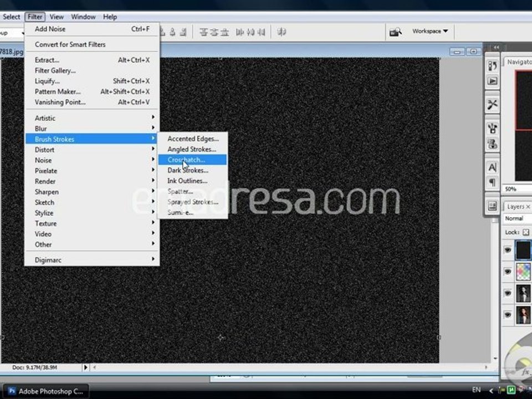Open the Window menu
Viewport: 532px width, 399px height.
coord(83,17)
